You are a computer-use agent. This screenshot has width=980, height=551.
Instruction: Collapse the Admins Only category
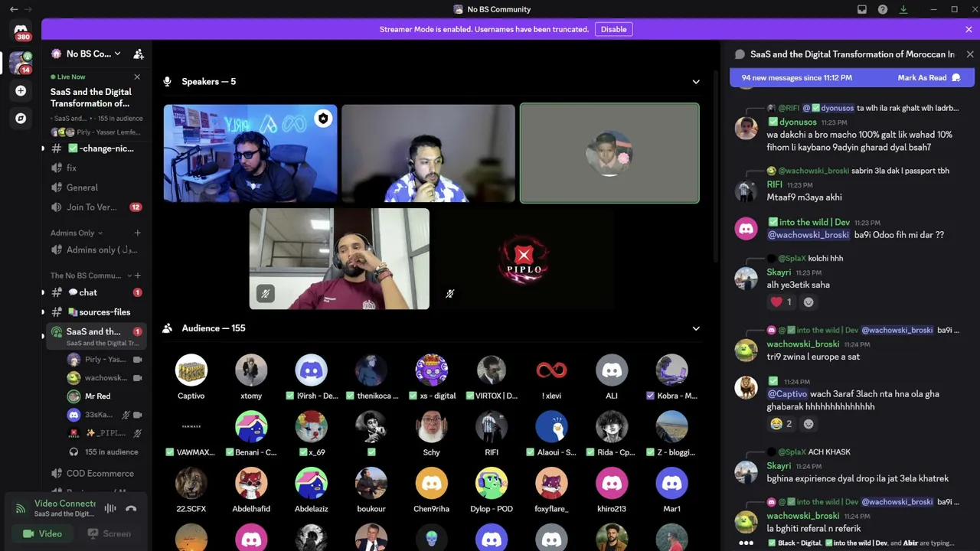[x=77, y=233]
